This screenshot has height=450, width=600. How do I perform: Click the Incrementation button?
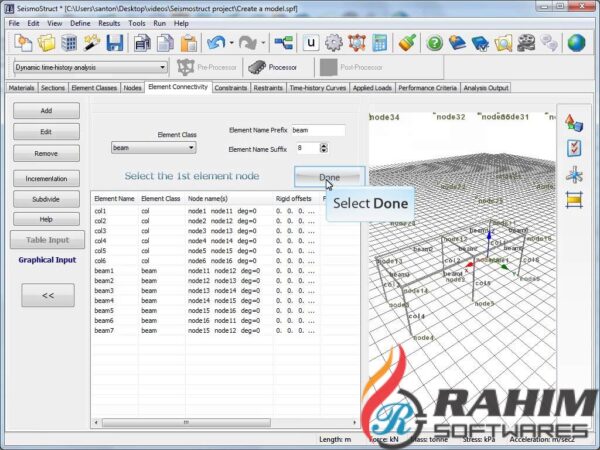46,179
